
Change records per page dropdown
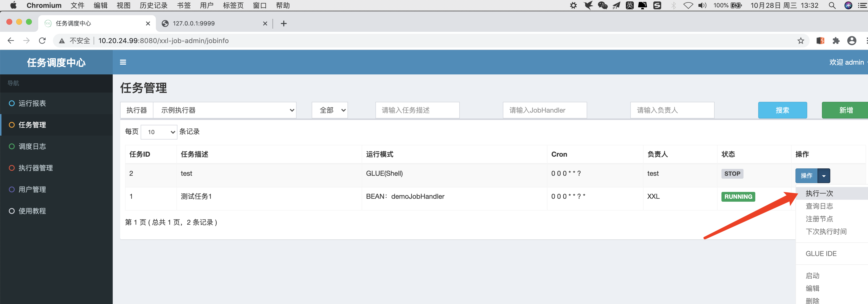[x=159, y=132]
